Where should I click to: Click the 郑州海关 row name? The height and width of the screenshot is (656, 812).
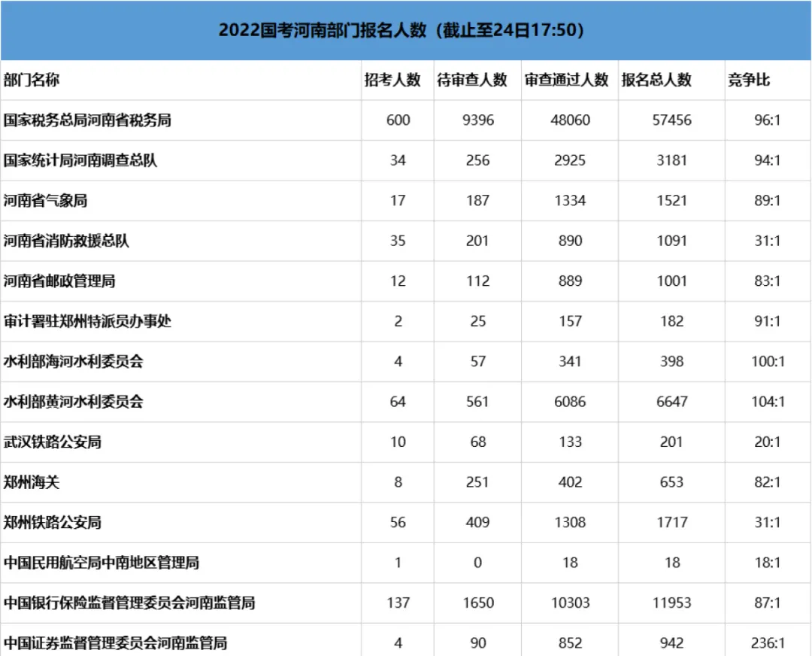pyautogui.click(x=32, y=482)
